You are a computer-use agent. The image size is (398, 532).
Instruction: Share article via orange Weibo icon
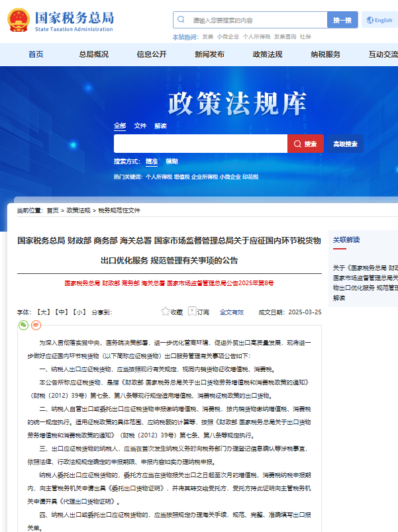click(x=36, y=325)
